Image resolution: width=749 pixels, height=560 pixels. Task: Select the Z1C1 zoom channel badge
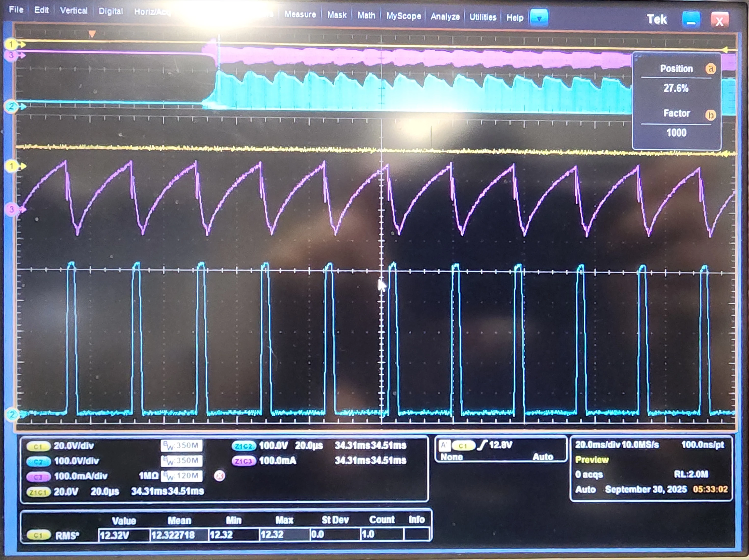pos(38,492)
